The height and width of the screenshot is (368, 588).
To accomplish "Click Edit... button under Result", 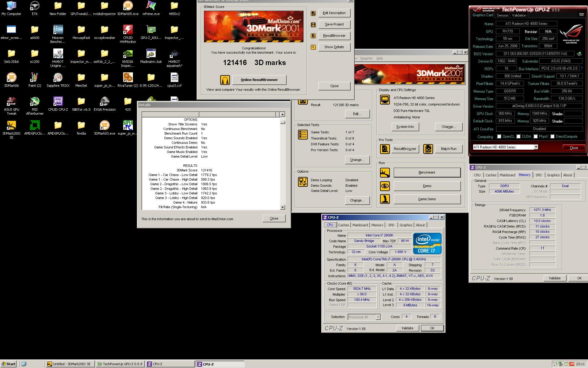I will tap(357, 114).
